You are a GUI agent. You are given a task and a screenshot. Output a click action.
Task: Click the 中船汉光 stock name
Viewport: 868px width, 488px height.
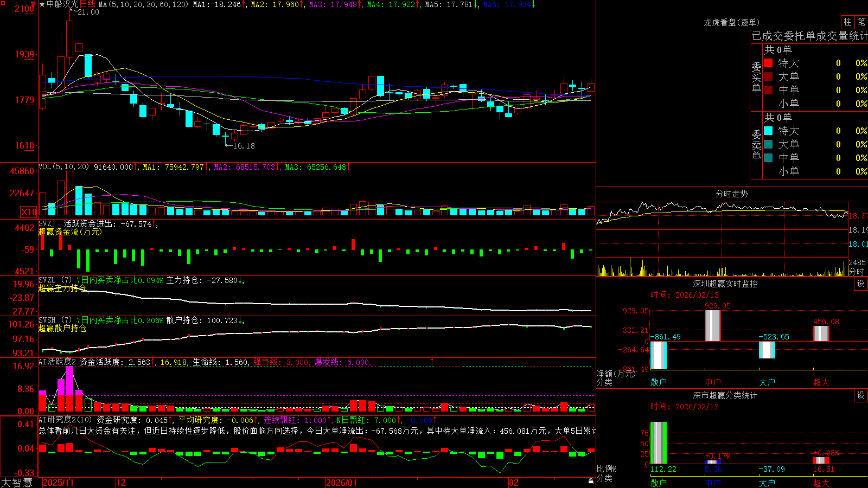[62, 4]
